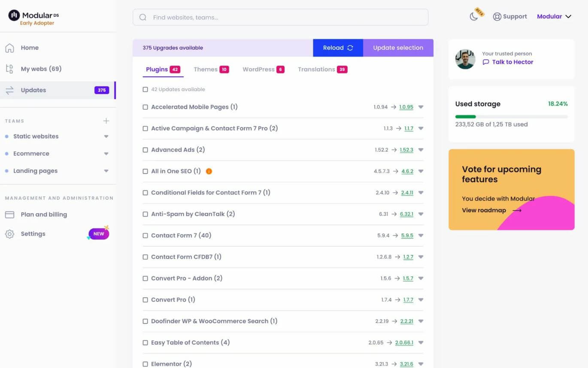The image size is (588, 368).
Task: Open the Modular account dropdown
Action: [x=554, y=16]
